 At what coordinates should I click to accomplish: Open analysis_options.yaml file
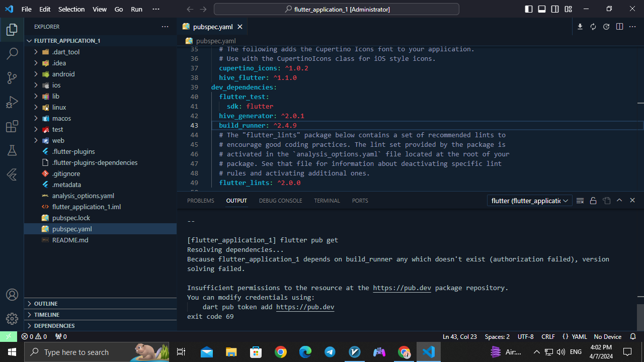pos(100,196)
